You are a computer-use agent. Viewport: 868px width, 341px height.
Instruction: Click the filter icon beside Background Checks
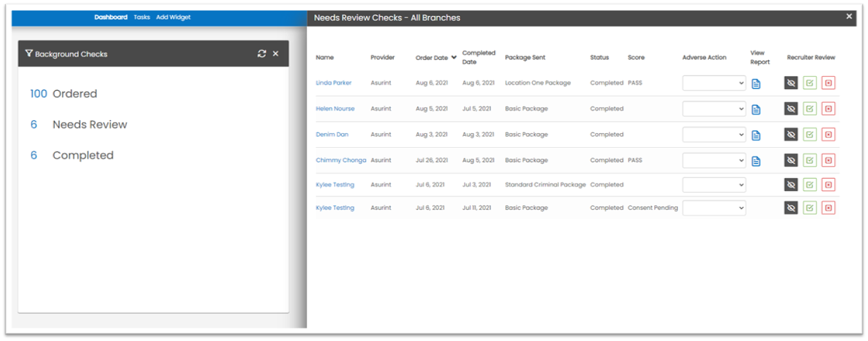point(28,54)
